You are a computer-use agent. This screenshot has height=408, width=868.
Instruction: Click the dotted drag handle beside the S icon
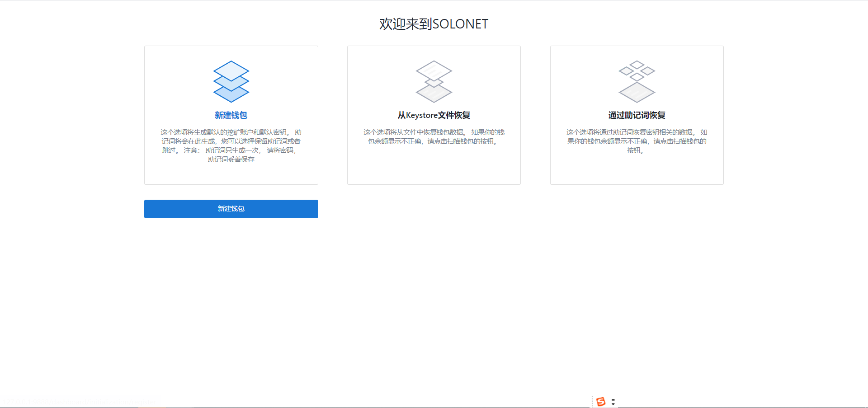point(593,401)
